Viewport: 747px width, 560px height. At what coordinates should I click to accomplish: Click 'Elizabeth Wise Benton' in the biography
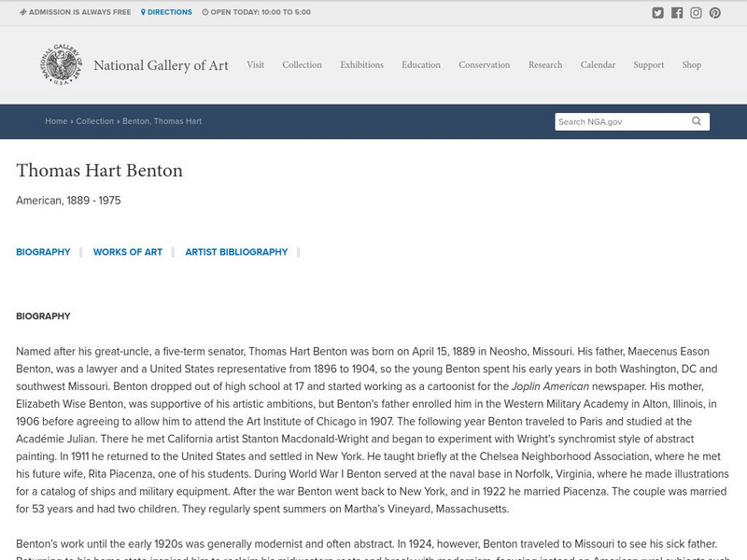[69, 404]
